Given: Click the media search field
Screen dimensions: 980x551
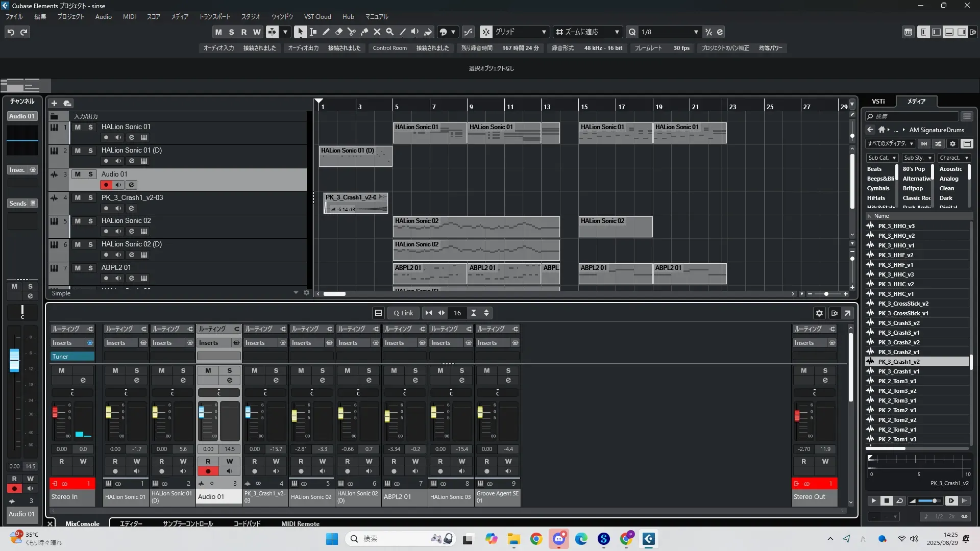Looking at the screenshot, I should pyautogui.click(x=914, y=116).
